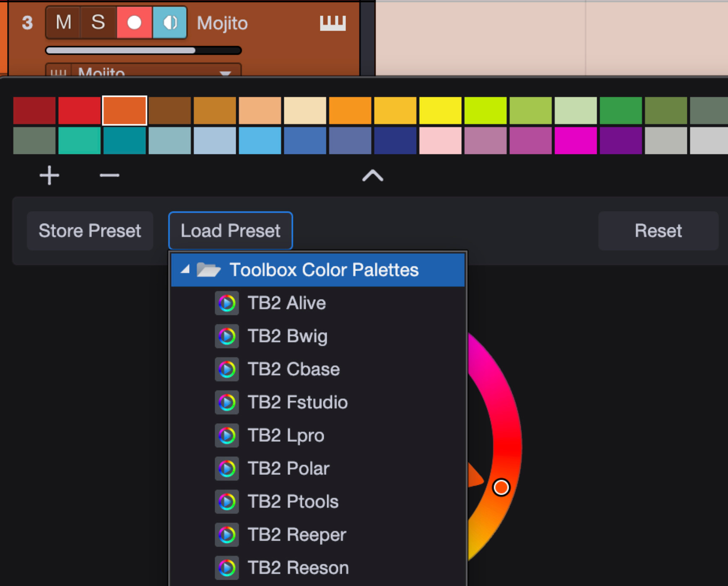This screenshot has height=586, width=728.
Task: Choose the TB2 Ptools palette preset
Action: point(293,502)
